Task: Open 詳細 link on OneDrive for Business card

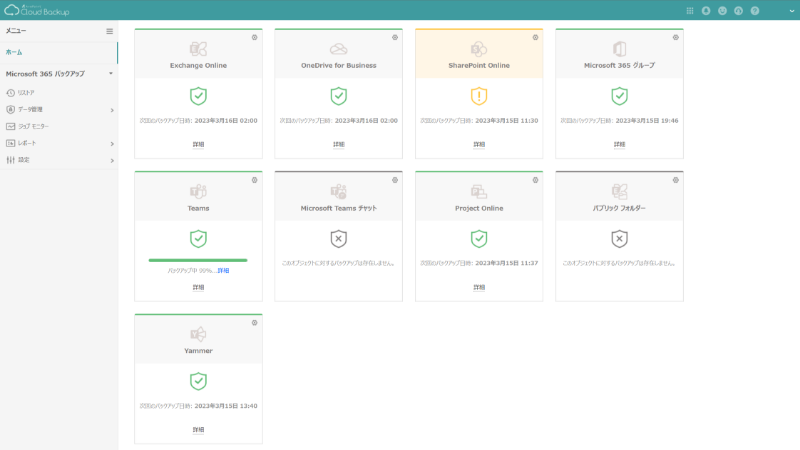Action: [338, 144]
